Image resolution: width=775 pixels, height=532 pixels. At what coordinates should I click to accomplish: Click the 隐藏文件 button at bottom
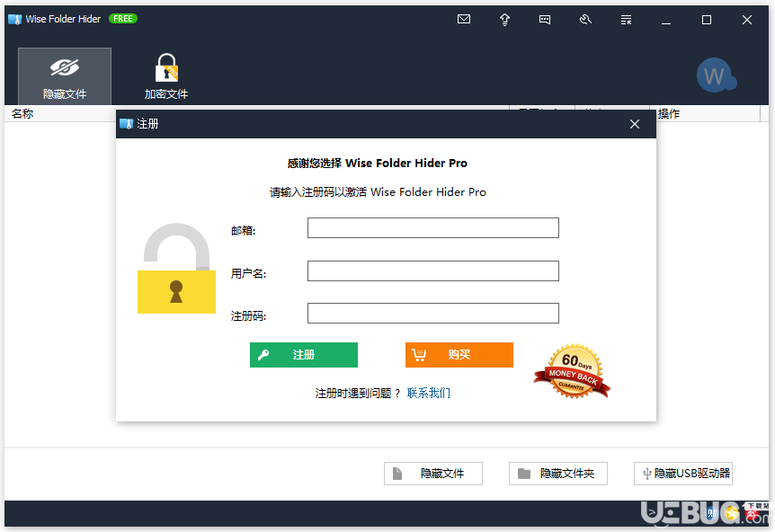[433, 474]
